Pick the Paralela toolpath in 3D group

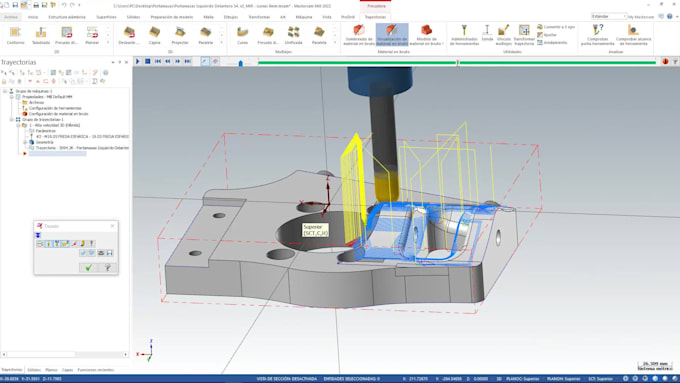point(206,35)
